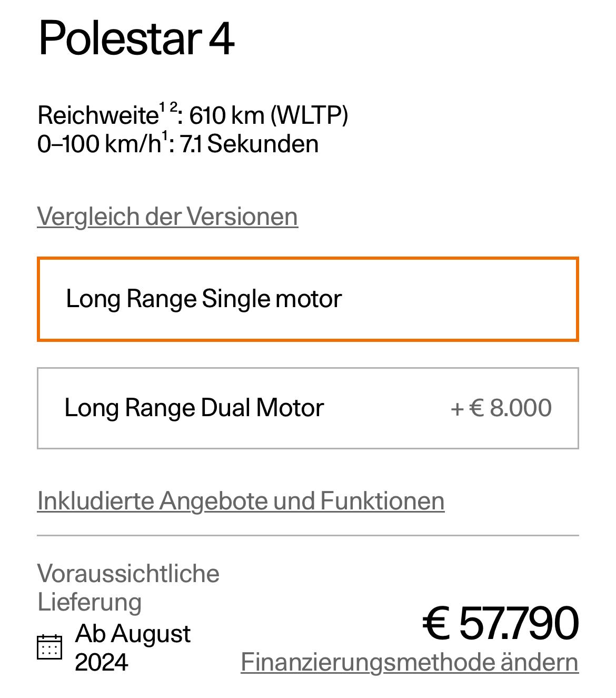Click the year 2024 text
The image size is (616, 698).
(102, 662)
